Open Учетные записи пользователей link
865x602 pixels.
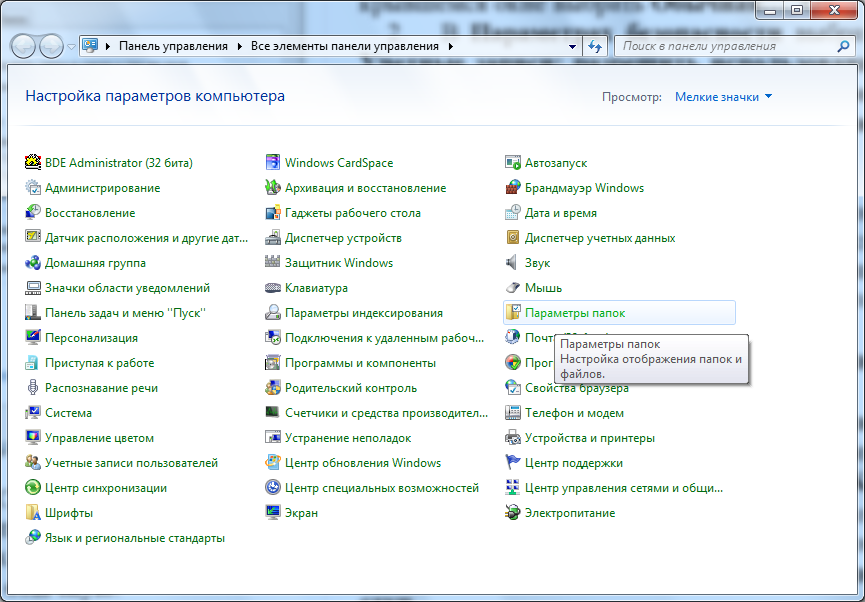[x=131, y=463]
